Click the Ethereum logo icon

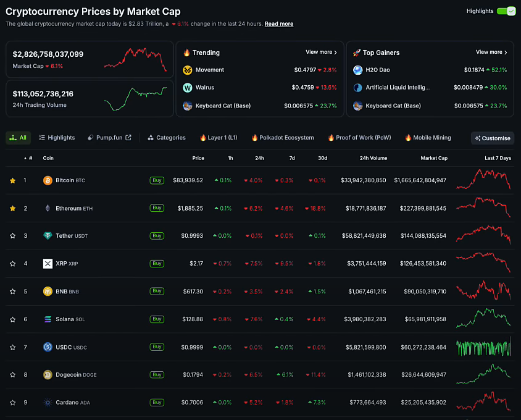pyautogui.click(x=48, y=208)
